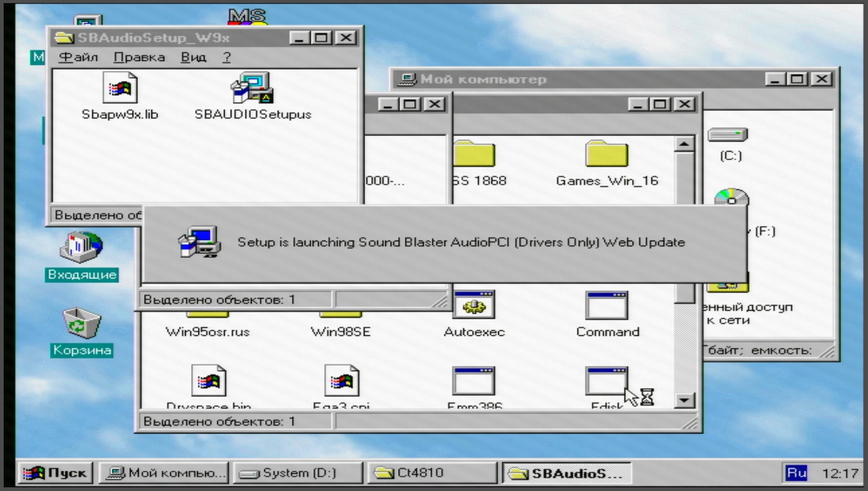The image size is (868, 491).
Task: Open the Файл menu
Action: [78, 57]
